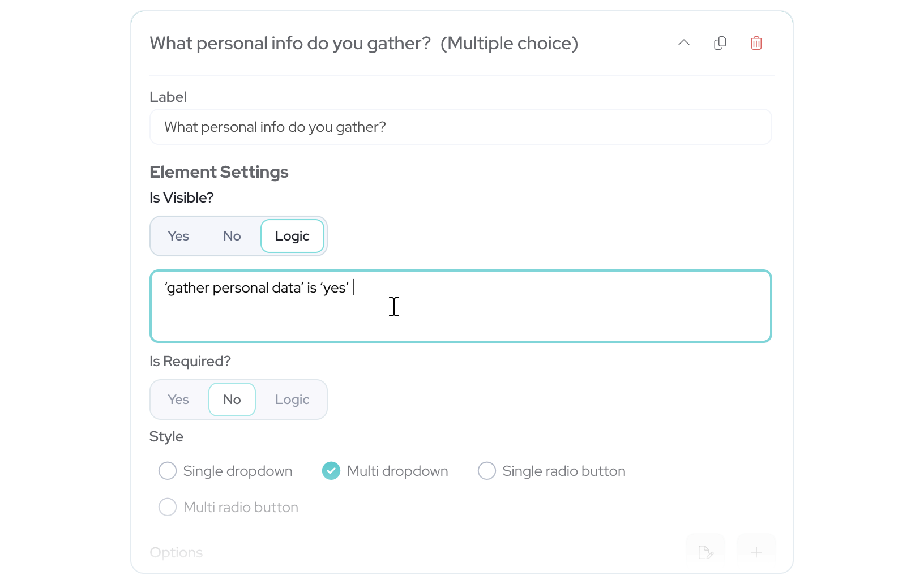Select the Multi dropdown style
Screen dimensions: 924x584
click(385, 471)
